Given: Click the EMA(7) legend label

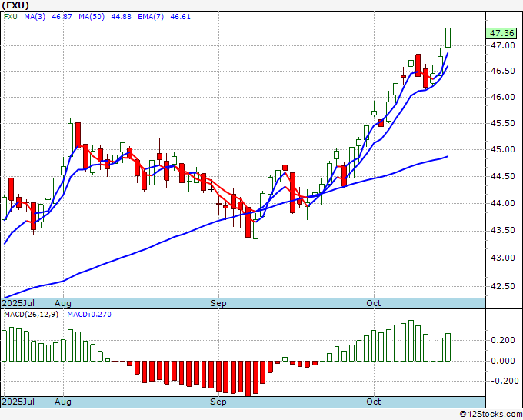Looking at the screenshot, I should point(151,17).
